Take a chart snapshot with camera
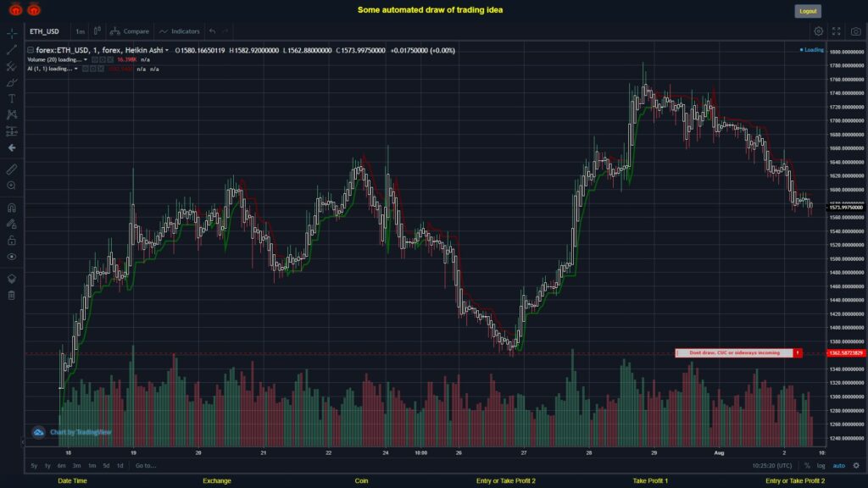 (856, 31)
